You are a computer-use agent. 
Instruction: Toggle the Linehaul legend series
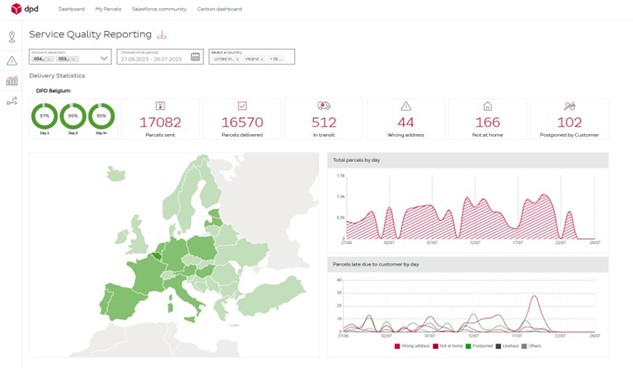point(507,346)
